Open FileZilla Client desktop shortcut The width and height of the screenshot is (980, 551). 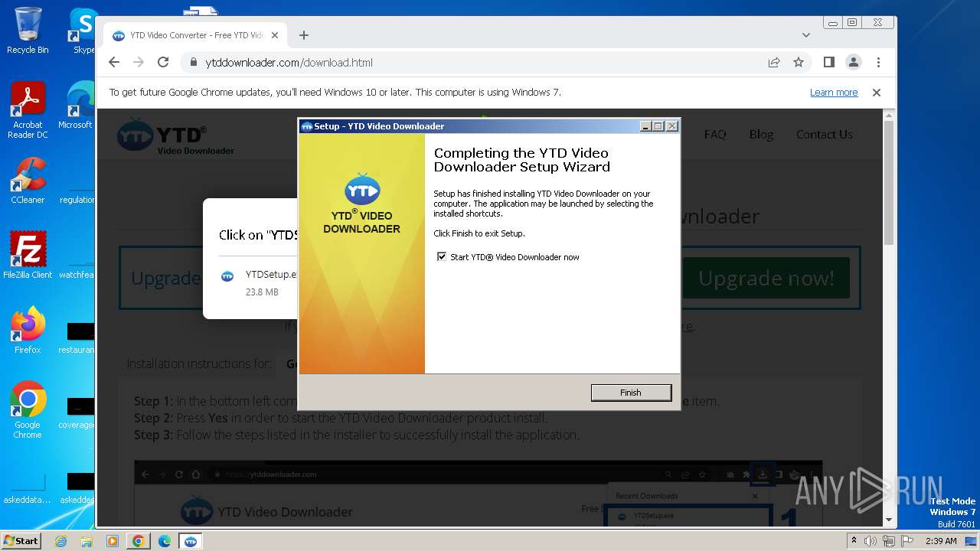28,256
